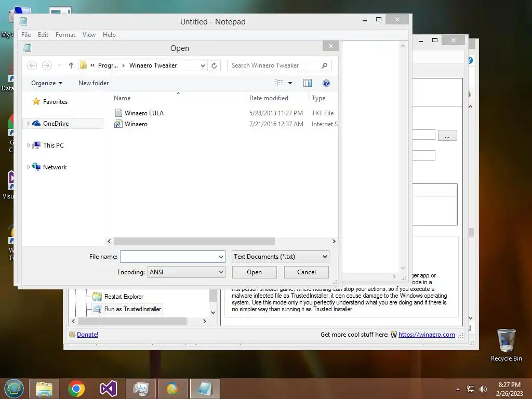
Task: Open the Encoding ANSI dropdown
Action: pos(187,272)
